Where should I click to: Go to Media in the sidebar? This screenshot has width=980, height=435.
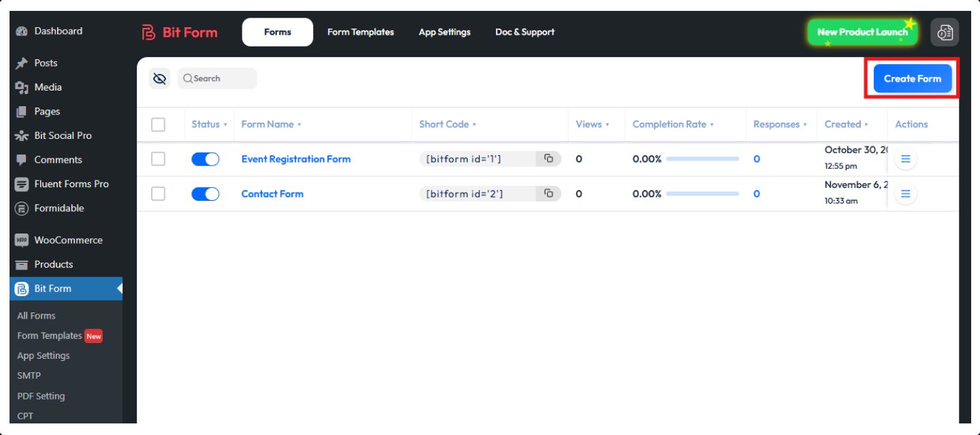pos(48,87)
